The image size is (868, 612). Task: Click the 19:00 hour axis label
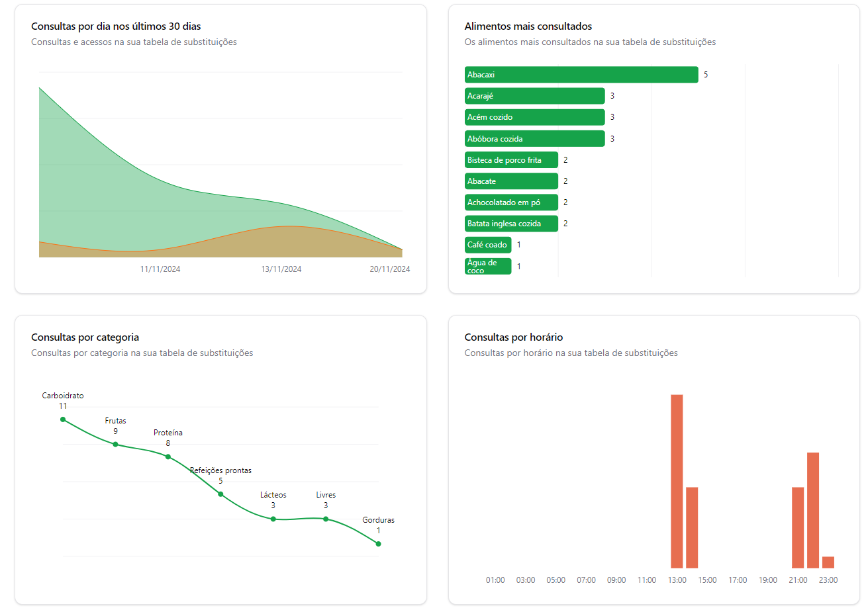(x=768, y=580)
